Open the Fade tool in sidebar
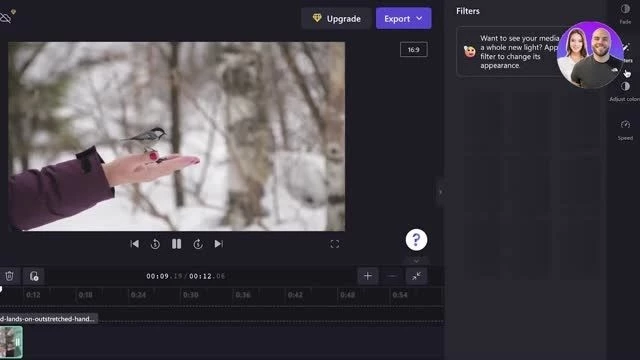This screenshot has width=640, height=360. pyautogui.click(x=625, y=13)
